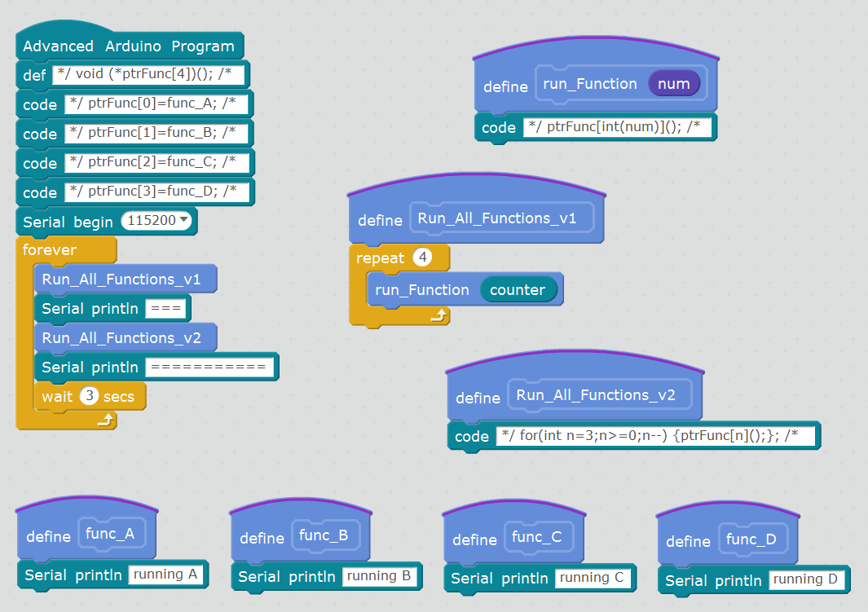Select the define func_C block
868x612 pixels.
pos(474,539)
